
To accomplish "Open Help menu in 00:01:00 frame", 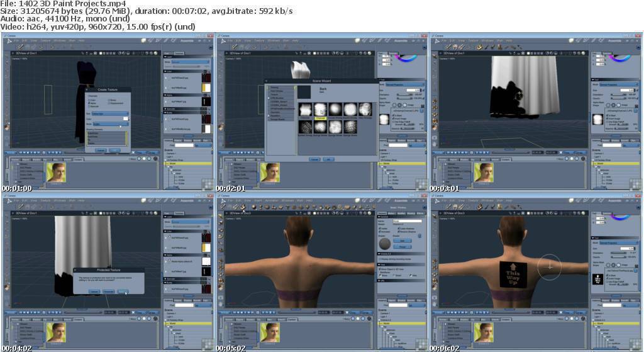I will pyautogui.click(x=81, y=40).
